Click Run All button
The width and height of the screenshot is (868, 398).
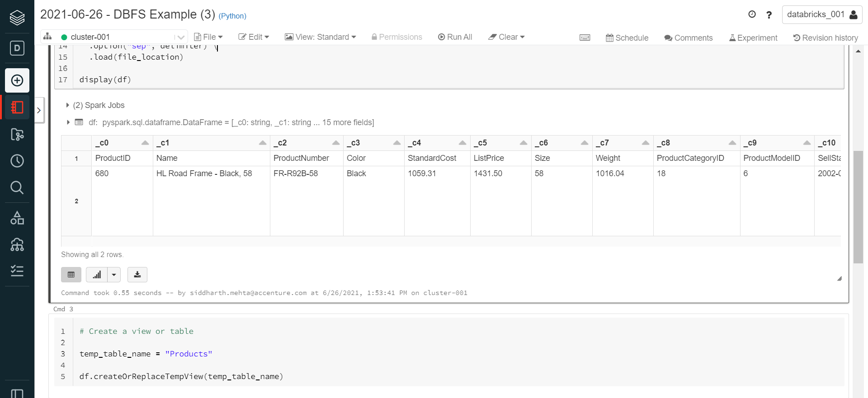[455, 37]
